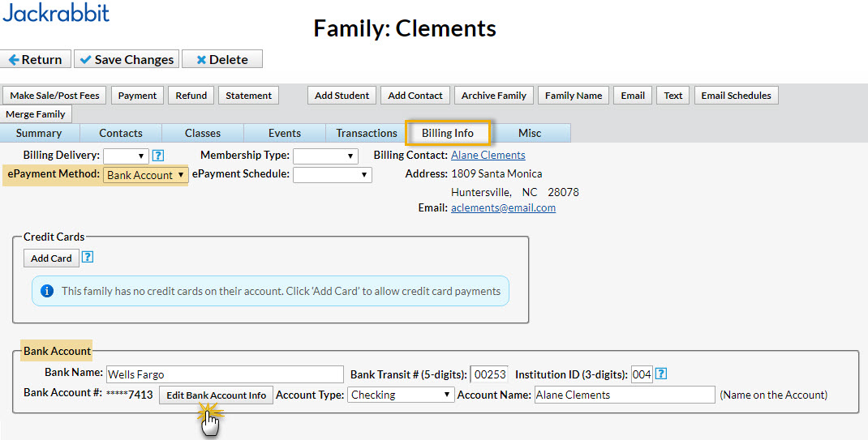Image resolution: width=868 pixels, height=440 pixels.
Task: Click the Make Sale/Post Fees button
Action: (55, 96)
